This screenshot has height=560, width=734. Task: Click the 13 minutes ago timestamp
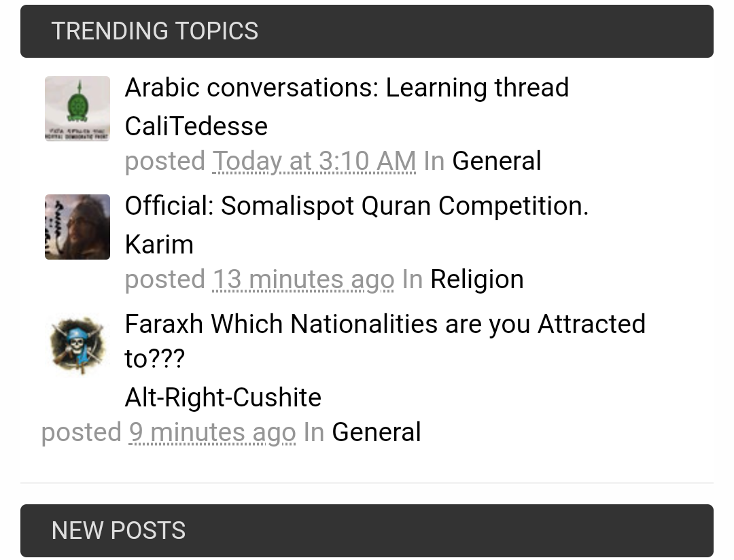303,280
